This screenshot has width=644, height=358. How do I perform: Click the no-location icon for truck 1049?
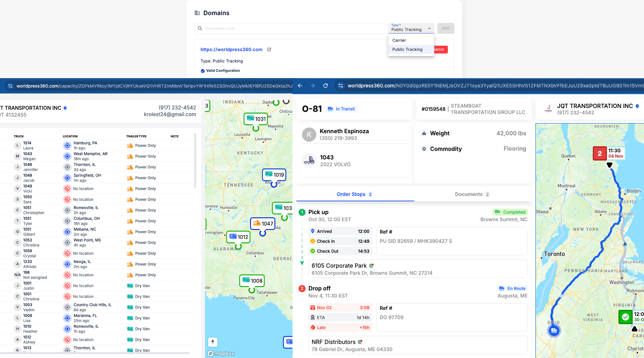[x=67, y=189]
